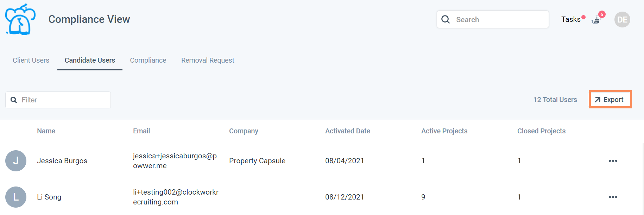Switch to the Client Users tab

click(31, 60)
